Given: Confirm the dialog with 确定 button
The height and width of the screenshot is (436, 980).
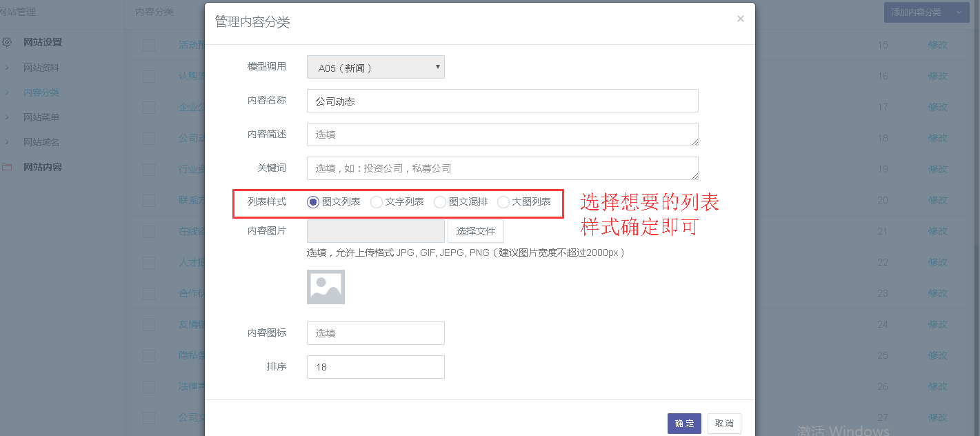Looking at the screenshot, I should coord(683,423).
